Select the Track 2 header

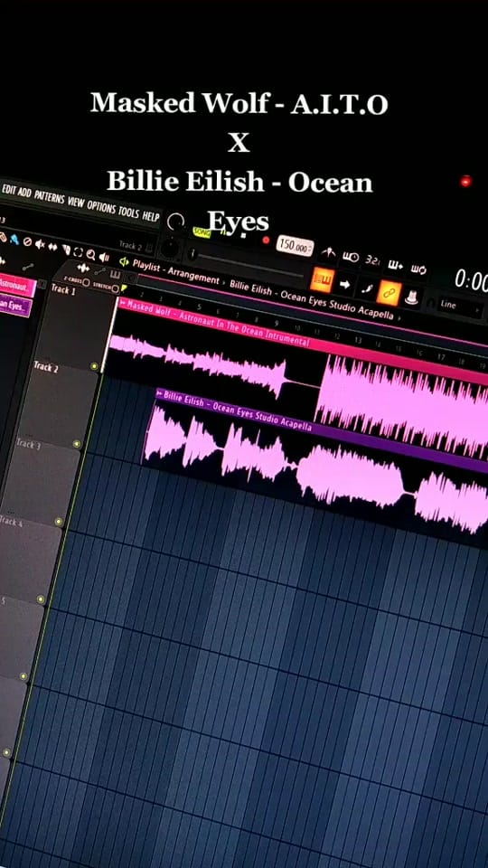pos(58,406)
